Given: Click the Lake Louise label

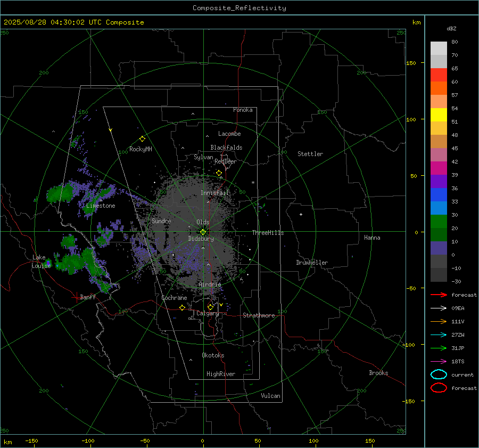Looking at the screenshot, I should coord(41,262).
